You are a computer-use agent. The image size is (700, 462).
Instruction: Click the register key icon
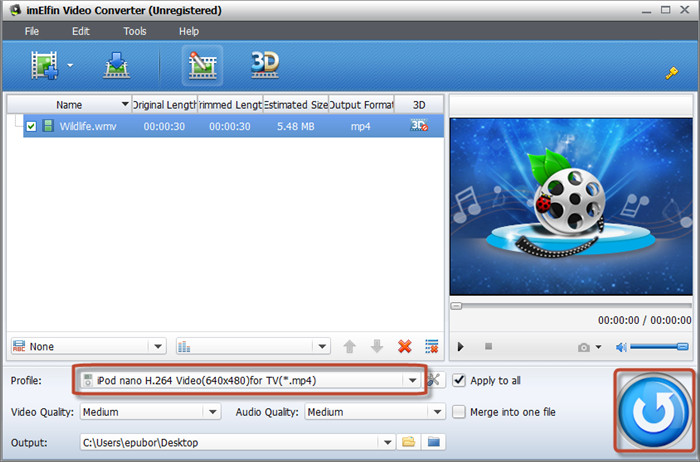pyautogui.click(x=671, y=72)
